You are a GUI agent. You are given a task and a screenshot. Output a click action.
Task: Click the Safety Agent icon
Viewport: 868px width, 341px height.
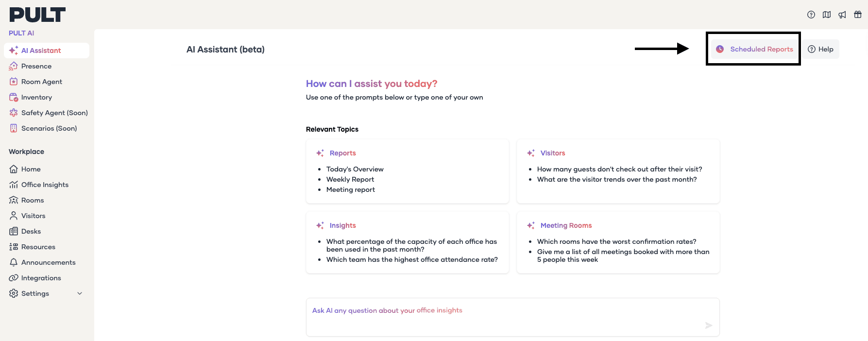14,113
